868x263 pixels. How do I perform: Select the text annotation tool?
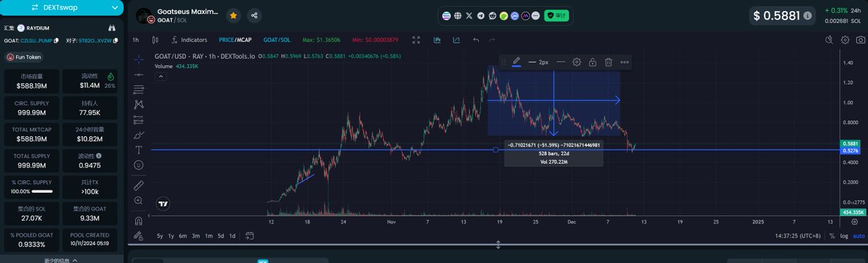click(x=139, y=150)
